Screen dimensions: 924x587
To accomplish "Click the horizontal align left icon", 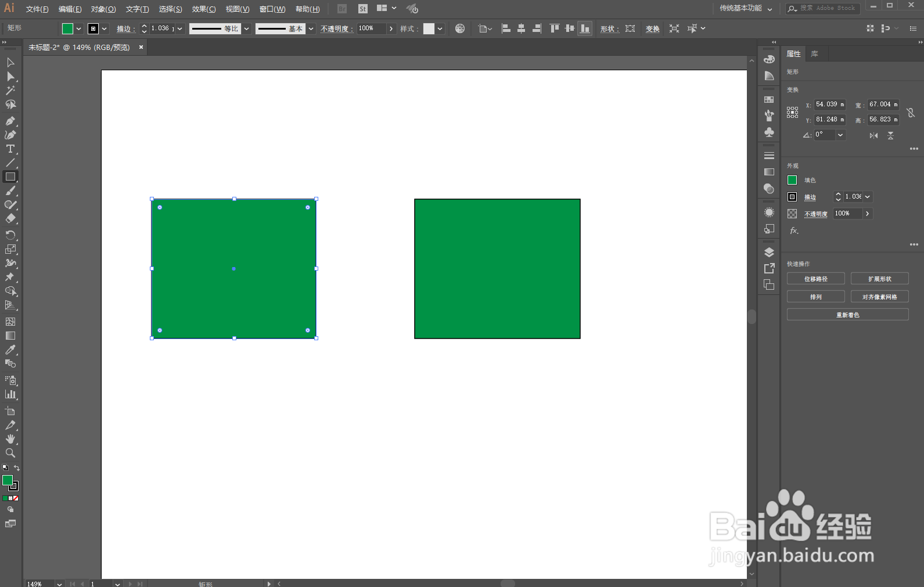I will tap(506, 28).
